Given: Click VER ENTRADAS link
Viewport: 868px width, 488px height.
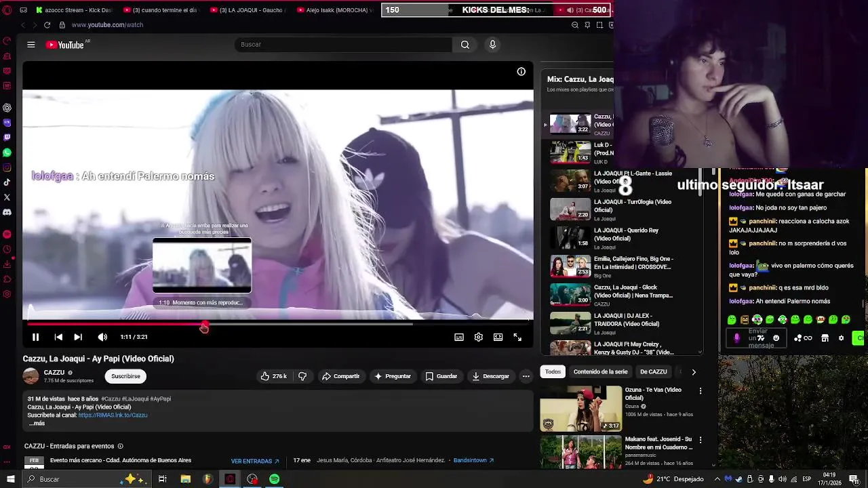Looking at the screenshot, I should click(255, 461).
